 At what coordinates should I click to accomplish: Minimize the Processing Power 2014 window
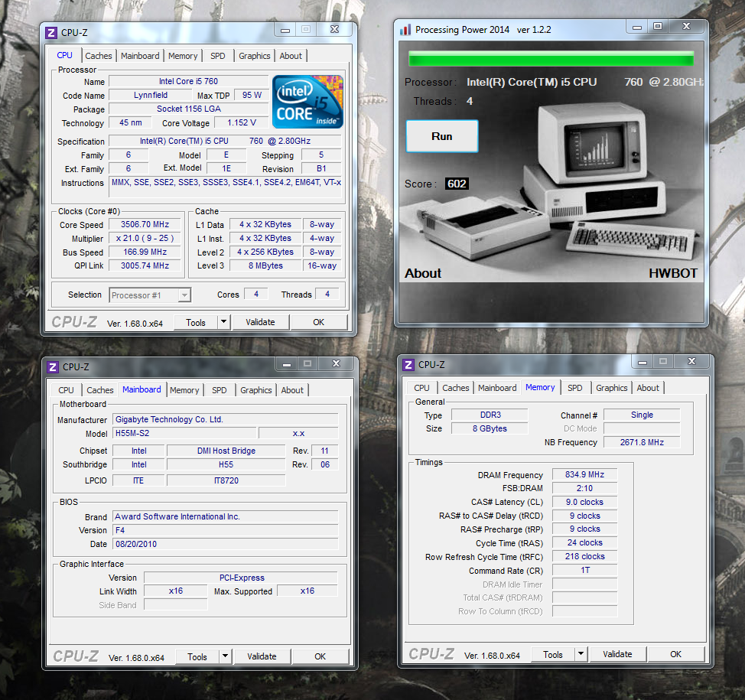(x=637, y=27)
